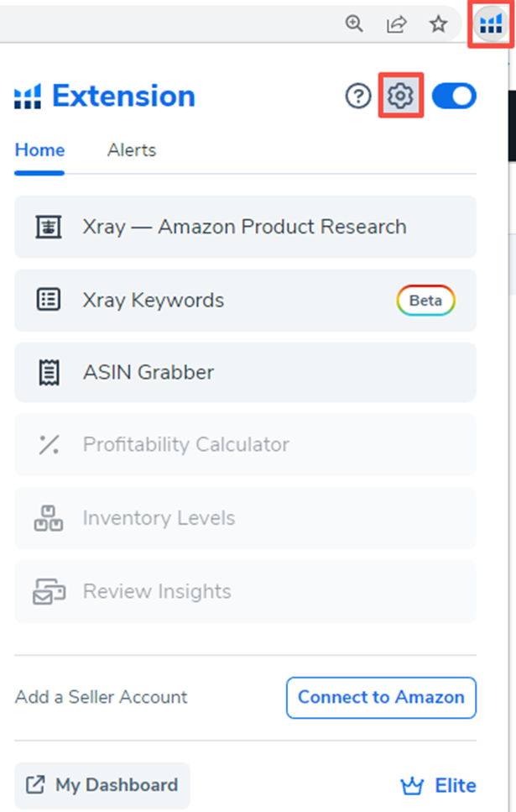Screen dimensions: 516x812
Task: Launch Xray — Amazon Product Research
Action: click(244, 227)
